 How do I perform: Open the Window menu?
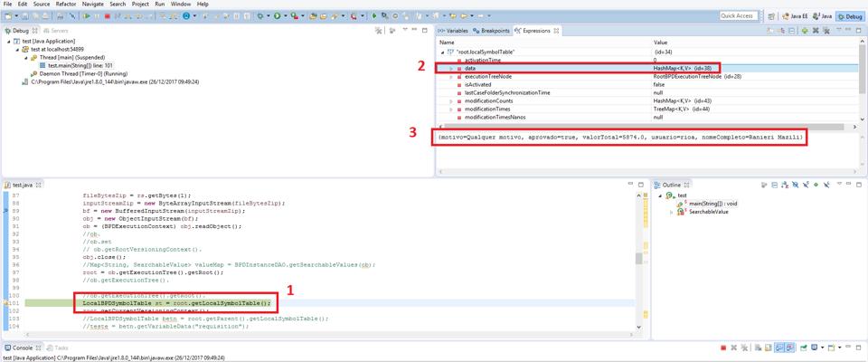tap(181, 4)
